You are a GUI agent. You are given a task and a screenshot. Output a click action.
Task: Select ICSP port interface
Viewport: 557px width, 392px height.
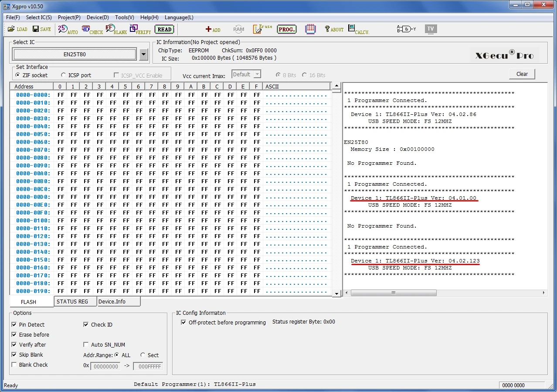[x=76, y=75]
